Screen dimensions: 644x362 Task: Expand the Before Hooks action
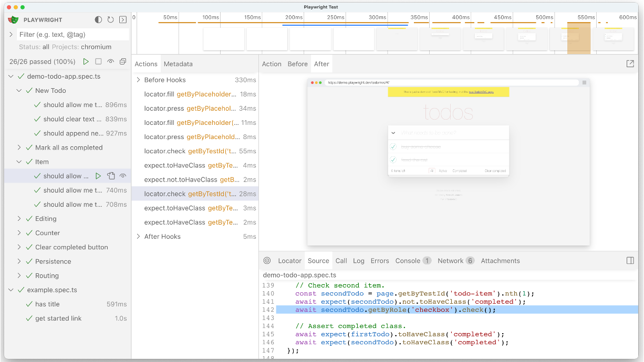(x=139, y=80)
